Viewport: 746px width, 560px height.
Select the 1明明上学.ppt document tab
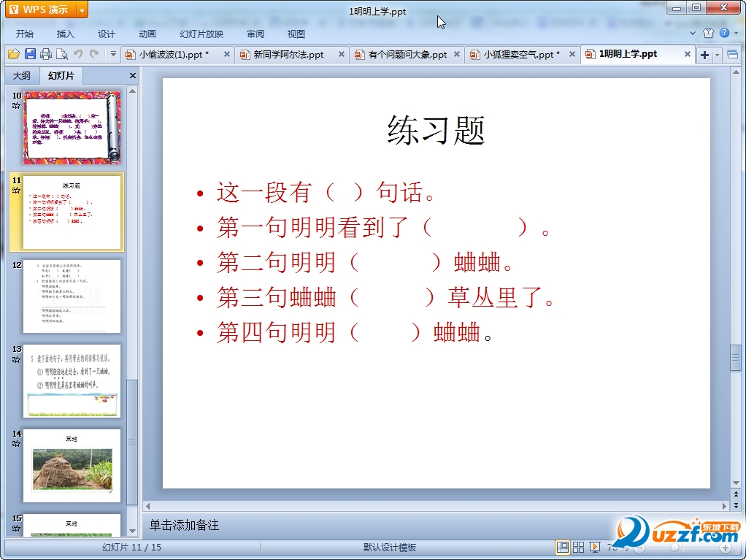628,54
